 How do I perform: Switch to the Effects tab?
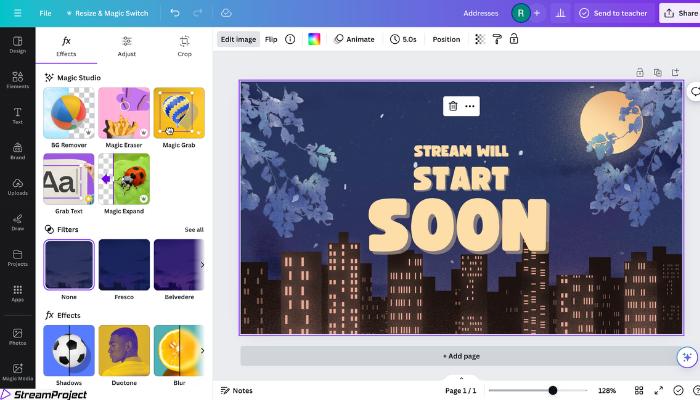[x=66, y=46]
